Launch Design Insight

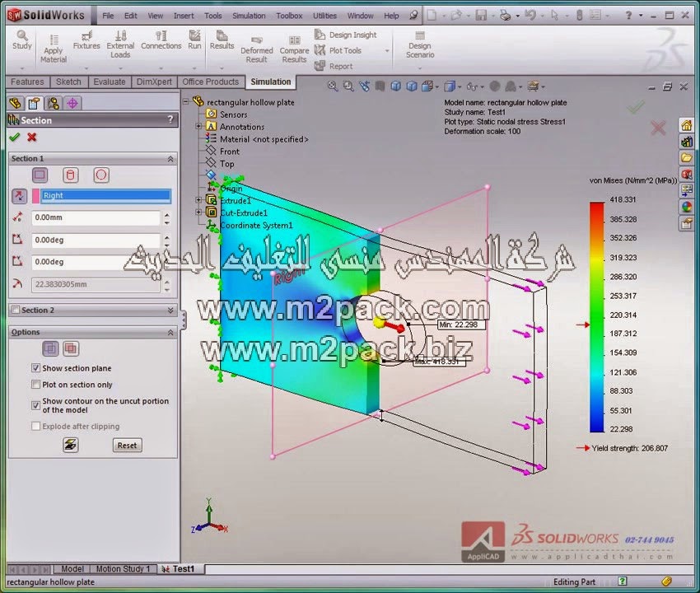click(x=346, y=35)
